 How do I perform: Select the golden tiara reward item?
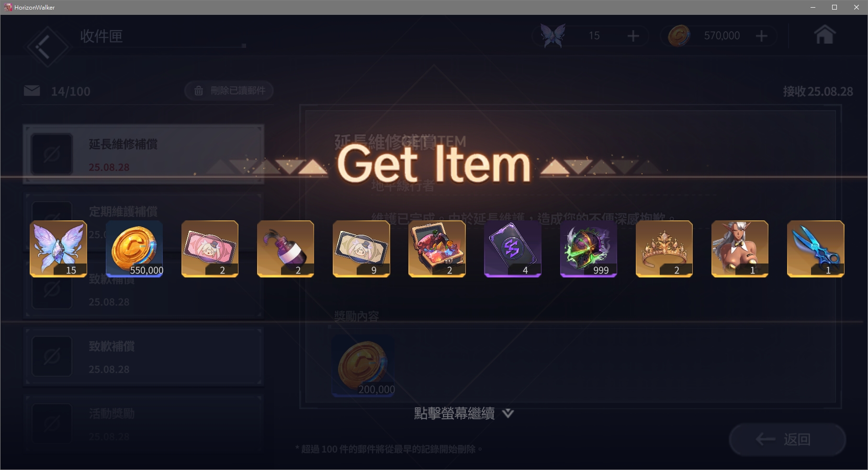pyautogui.click(x=664, y=249)
